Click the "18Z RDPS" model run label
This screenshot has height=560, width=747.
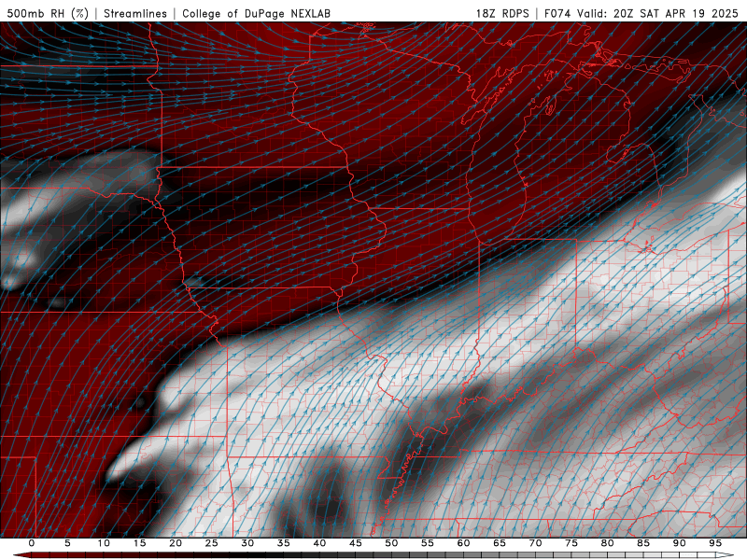(x=502, y=13)
